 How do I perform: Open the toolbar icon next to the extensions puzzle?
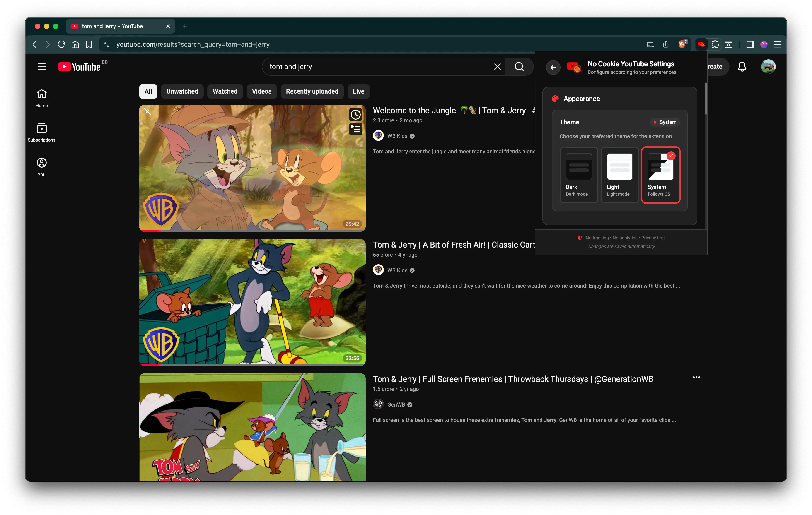(x=729, y=44)
